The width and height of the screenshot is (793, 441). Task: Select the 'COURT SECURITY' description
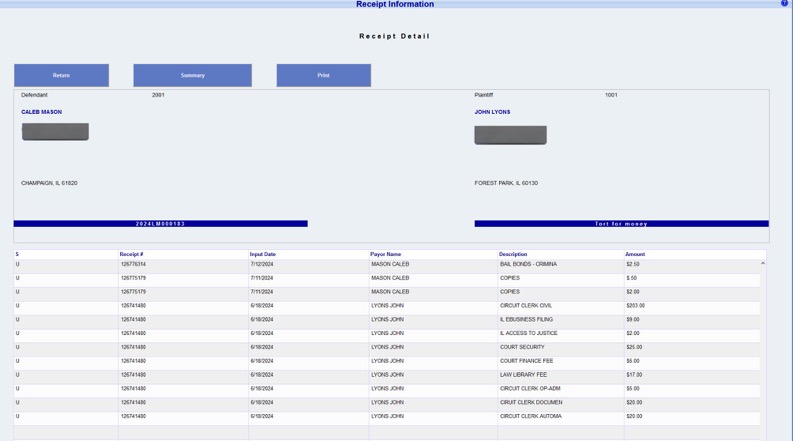tap(522, 347)
